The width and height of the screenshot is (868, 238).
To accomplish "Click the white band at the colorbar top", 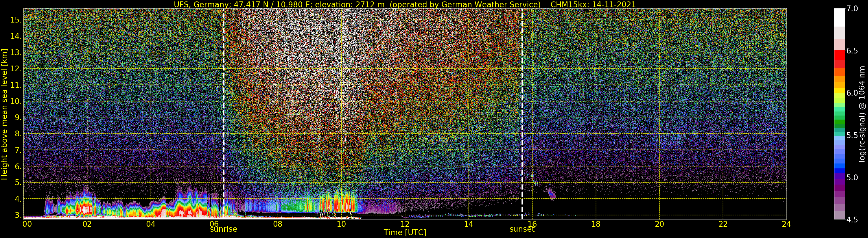I will click(x=839, y=18).
